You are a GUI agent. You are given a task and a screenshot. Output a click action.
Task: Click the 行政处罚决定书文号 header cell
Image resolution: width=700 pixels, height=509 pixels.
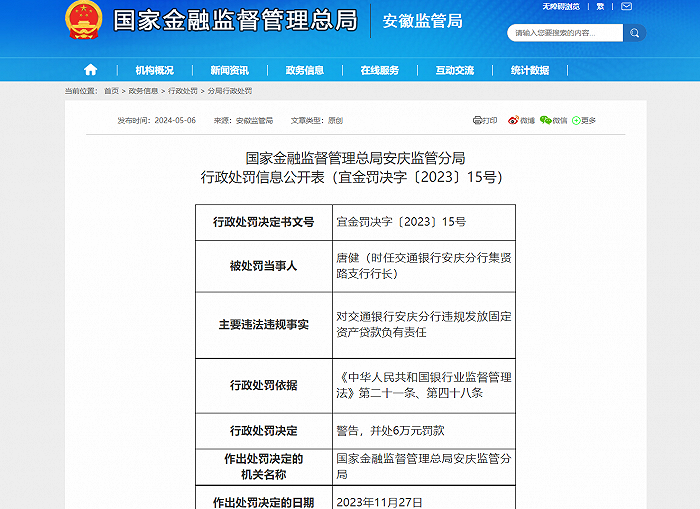coord(264,222)
